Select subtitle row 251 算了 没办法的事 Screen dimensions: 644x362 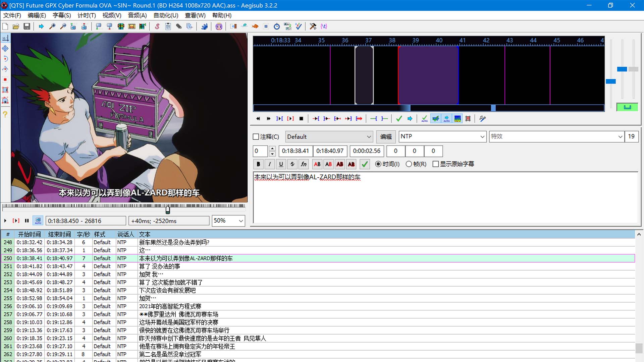[x=318, y=266]
